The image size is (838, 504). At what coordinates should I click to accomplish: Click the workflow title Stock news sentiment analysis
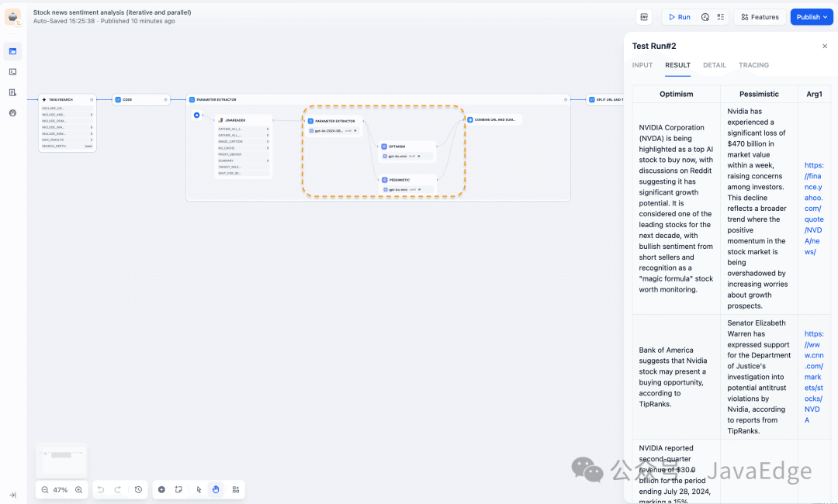coord(112,12)
